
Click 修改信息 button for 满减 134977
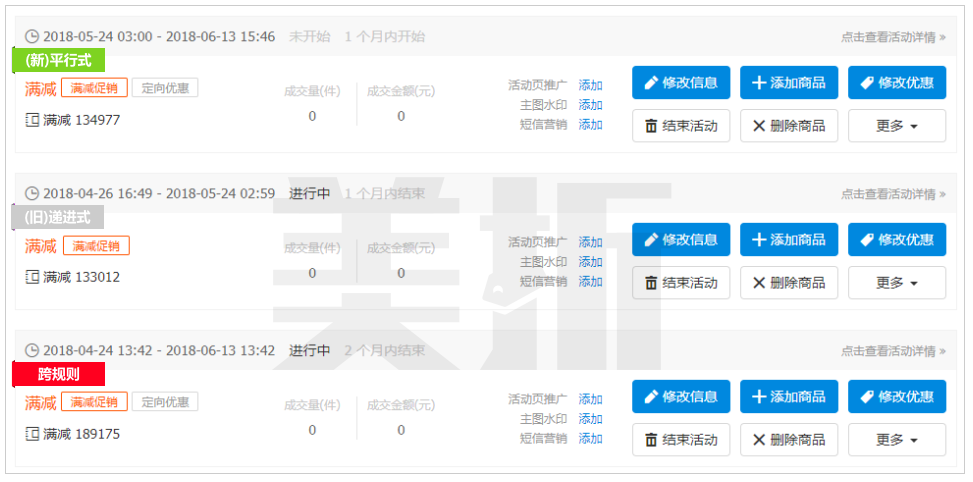pyautogui.click(x=681, y=83)
